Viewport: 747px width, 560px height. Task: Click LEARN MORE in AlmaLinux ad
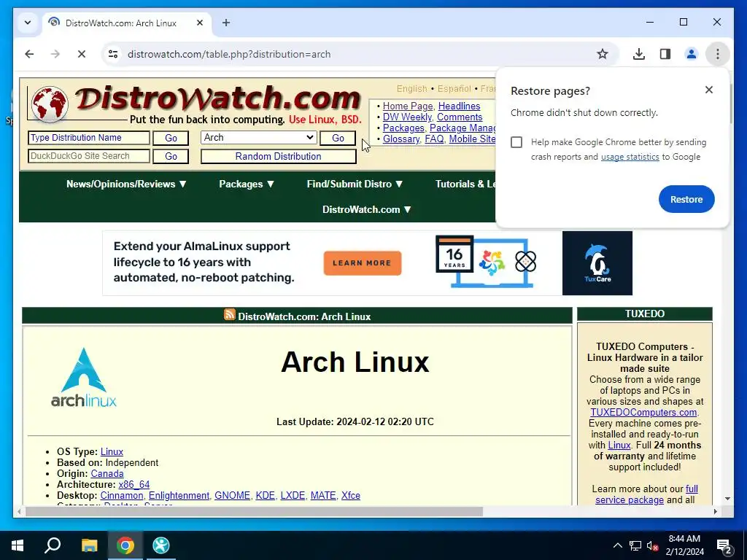[362, 262]
